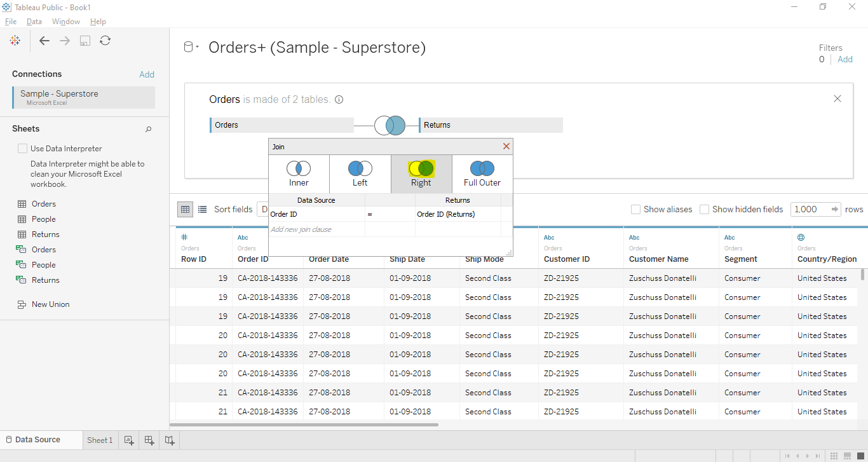Viewport: 868px width, 462px height.
Task: Go to next sheet navigation arrow
Action: [808, 456]
